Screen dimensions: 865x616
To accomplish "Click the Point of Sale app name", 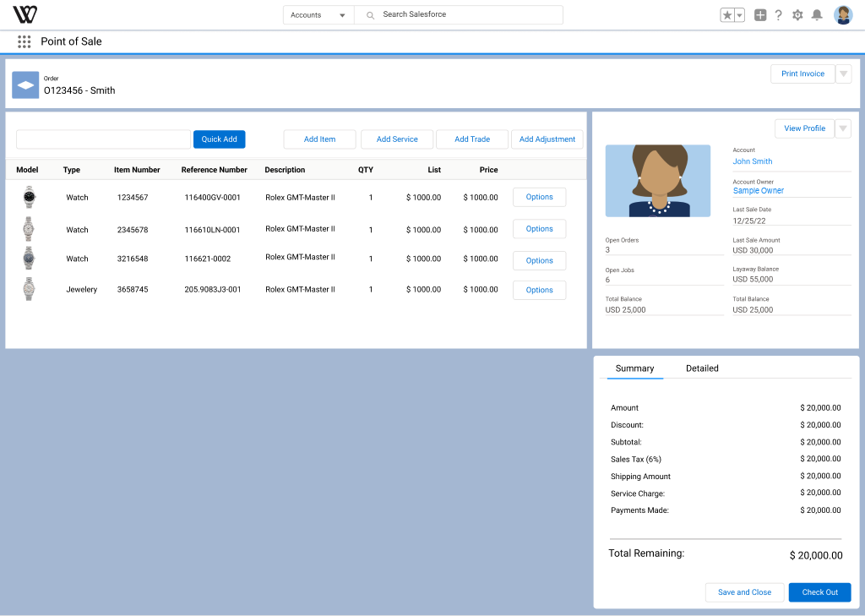I will point(71,41).
